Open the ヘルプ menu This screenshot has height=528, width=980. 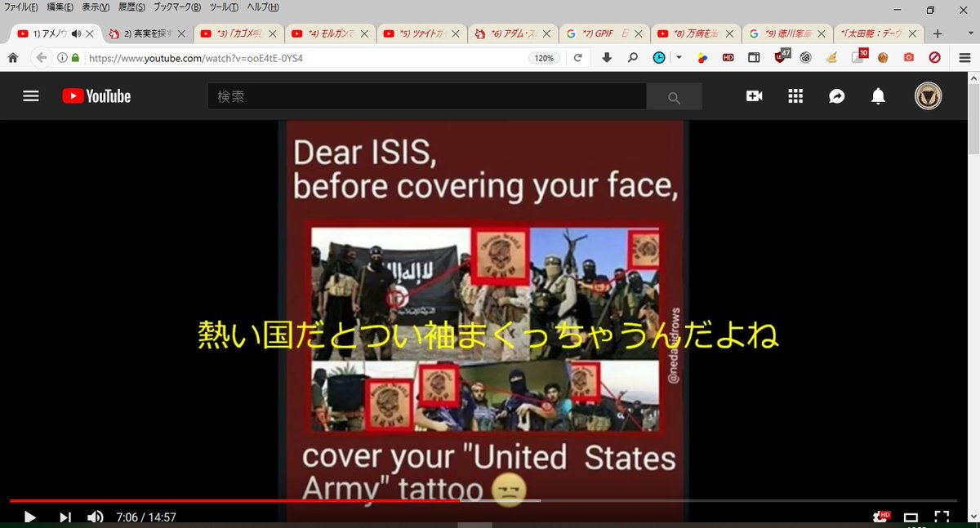[262, 7]
